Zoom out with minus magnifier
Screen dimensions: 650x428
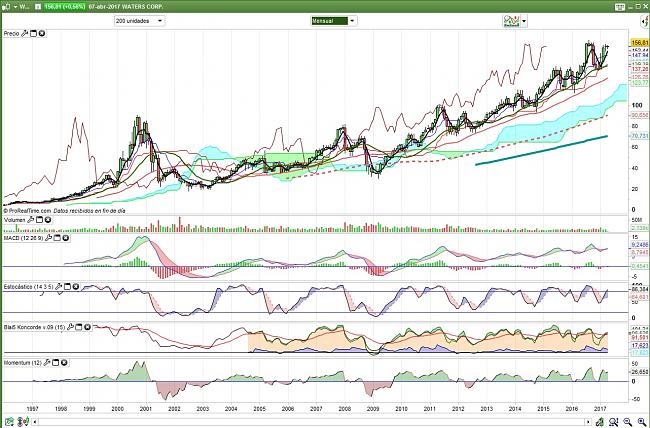(628, 422)
